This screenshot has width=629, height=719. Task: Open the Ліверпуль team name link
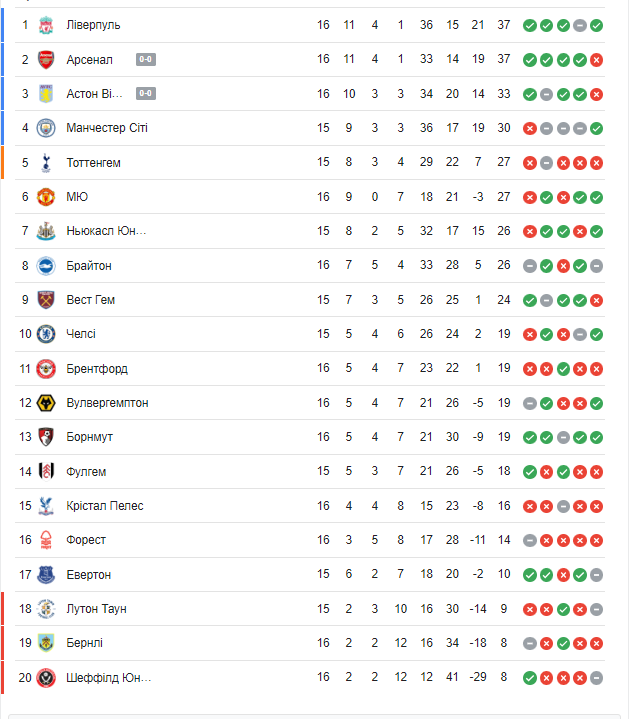tap(93, 25)
